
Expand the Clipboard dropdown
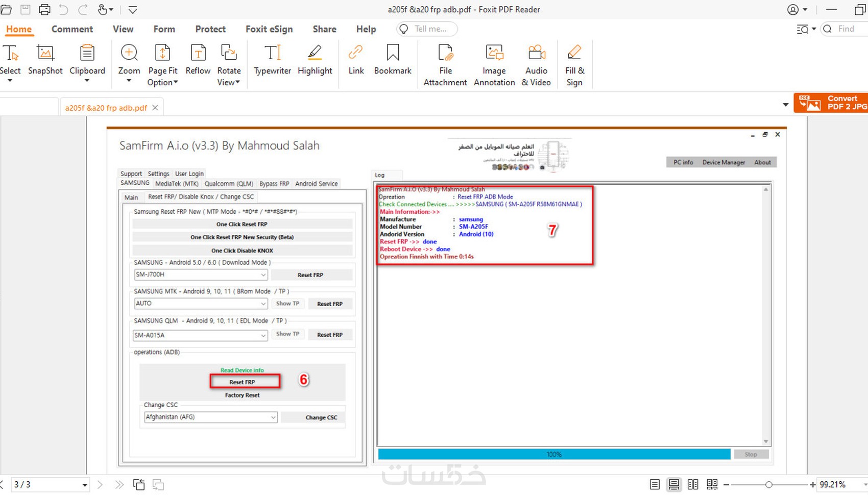[x=87, y=81]
